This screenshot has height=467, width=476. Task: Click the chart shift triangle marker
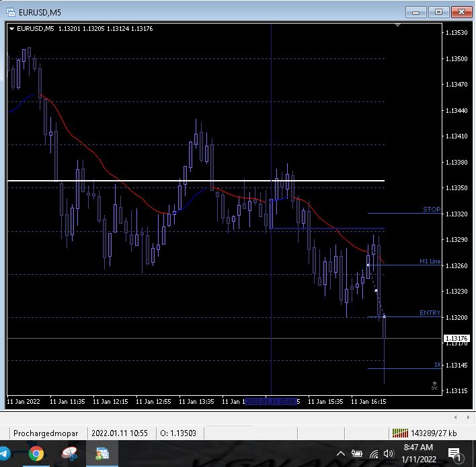tap(397, 25)
